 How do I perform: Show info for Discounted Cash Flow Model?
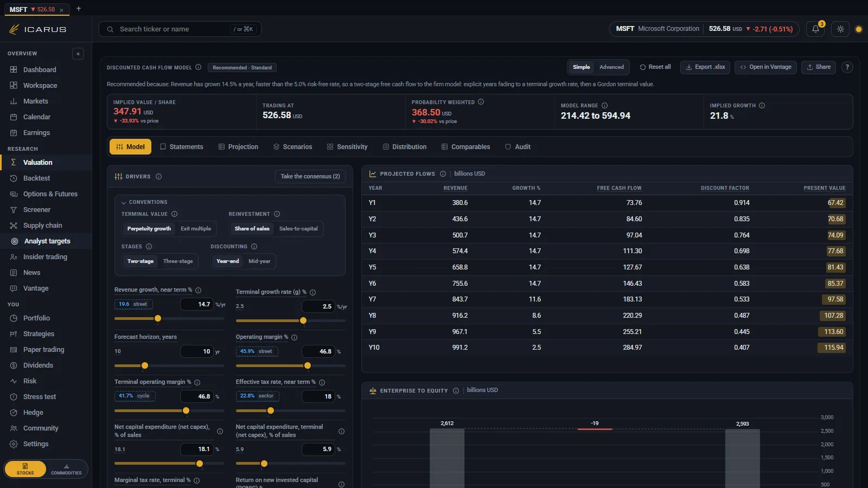pyautogui.click(x=199, y=67)
